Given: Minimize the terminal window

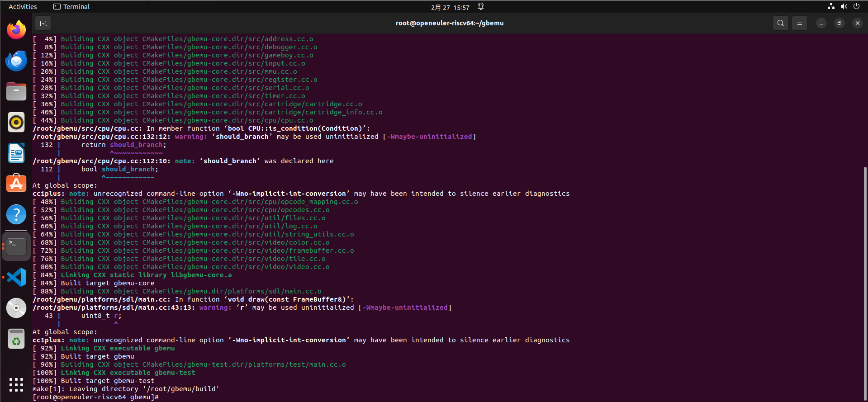Looking at the screenshot, I should pos(821,23).
